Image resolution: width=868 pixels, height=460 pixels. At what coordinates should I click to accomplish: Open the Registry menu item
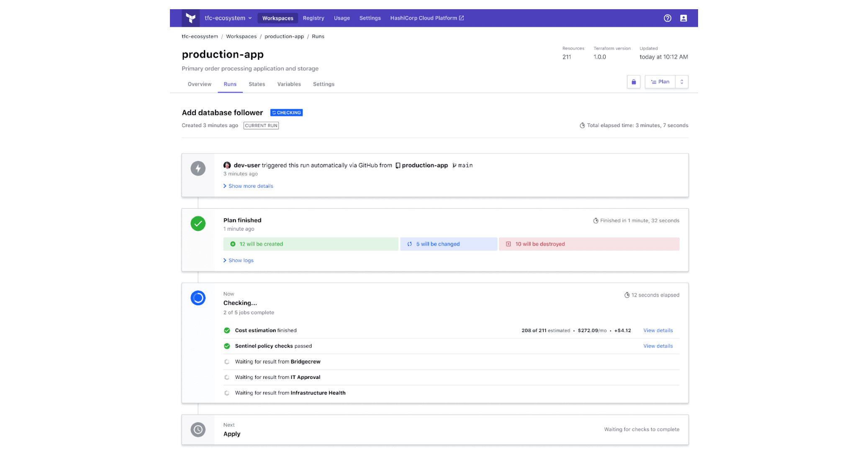point(313,18)
